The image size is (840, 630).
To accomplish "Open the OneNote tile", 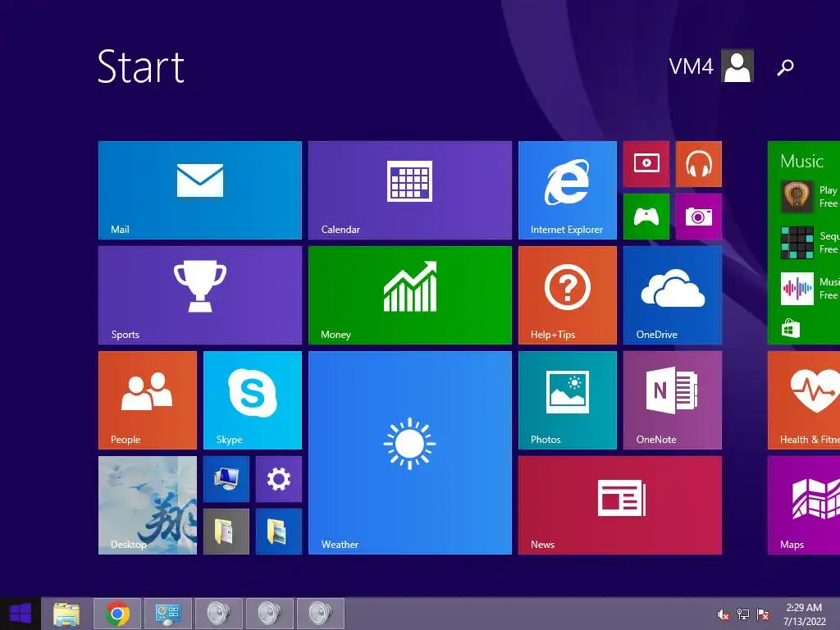I will coord(673,400).
